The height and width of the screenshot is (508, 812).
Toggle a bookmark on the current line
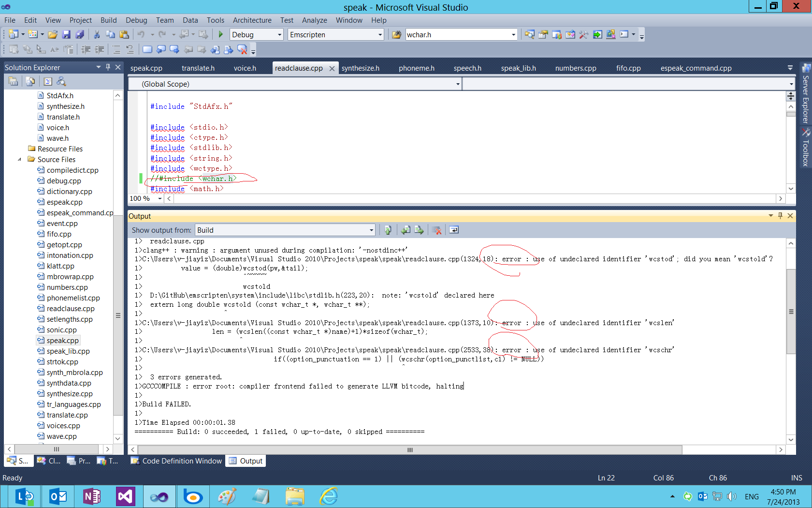click(147, 49)
